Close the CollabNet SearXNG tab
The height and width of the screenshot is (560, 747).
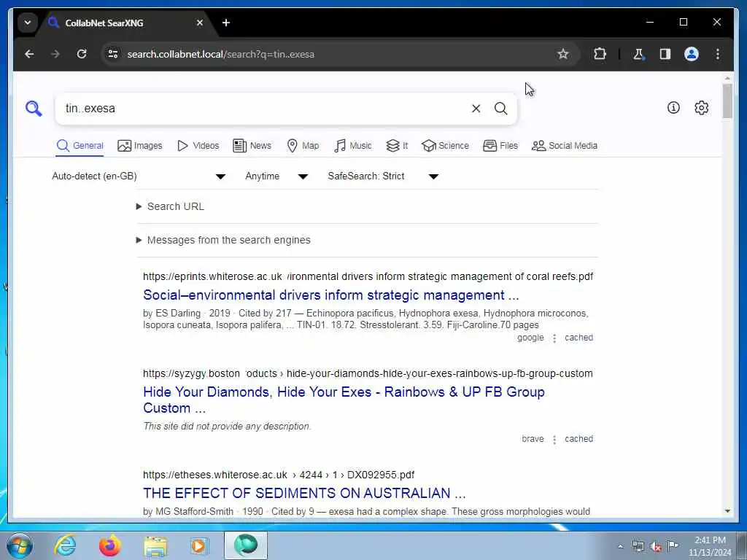click(x=200, y=23)
